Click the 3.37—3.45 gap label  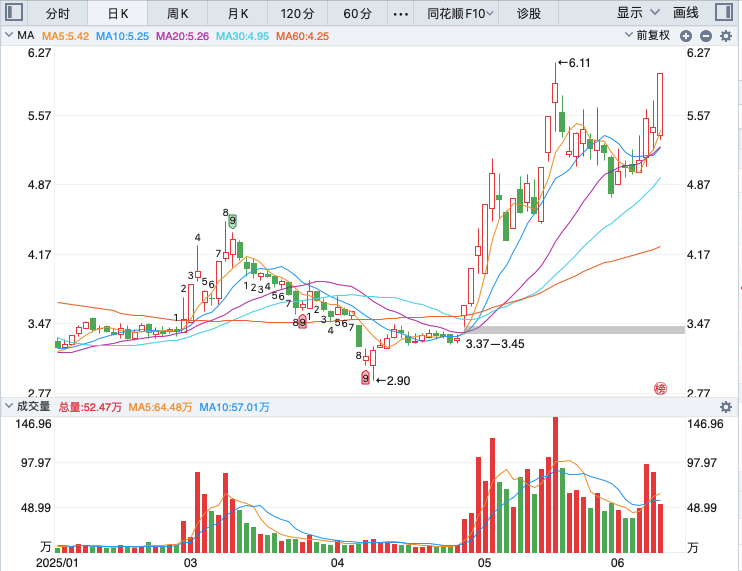pyautogui.click(x=495, y=344)
